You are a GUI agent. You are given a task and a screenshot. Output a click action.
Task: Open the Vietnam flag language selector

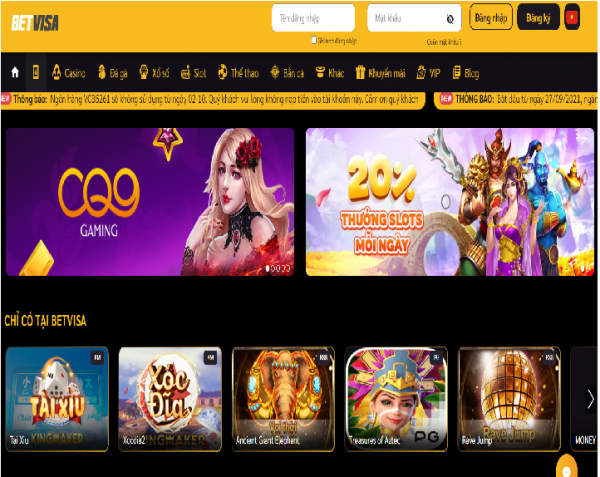pyautogui.click(x=572, y=17)
